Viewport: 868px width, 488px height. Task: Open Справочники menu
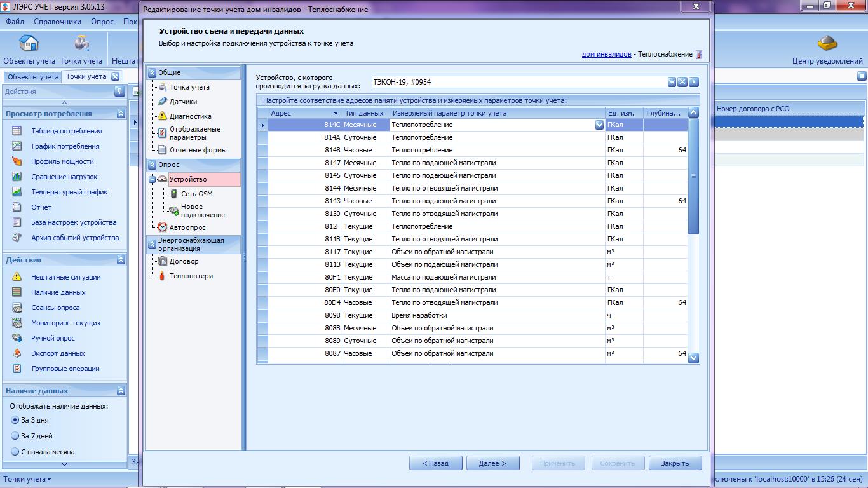58,21
